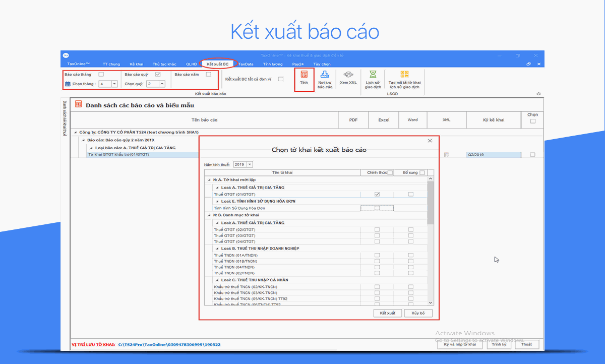Uncheck the Báo cáo quý checkbox
Viewport: 605px width, 364px height.
pos(158,75)
